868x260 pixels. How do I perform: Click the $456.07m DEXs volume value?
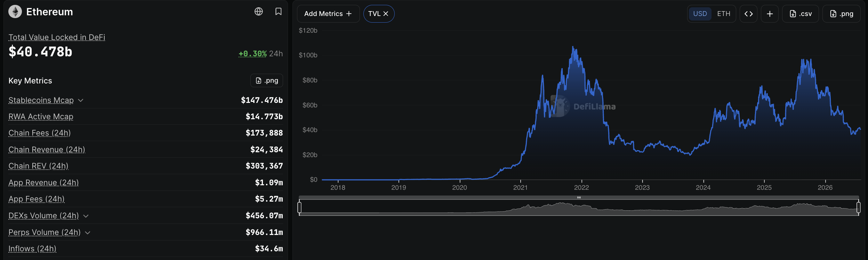(264, 216)
